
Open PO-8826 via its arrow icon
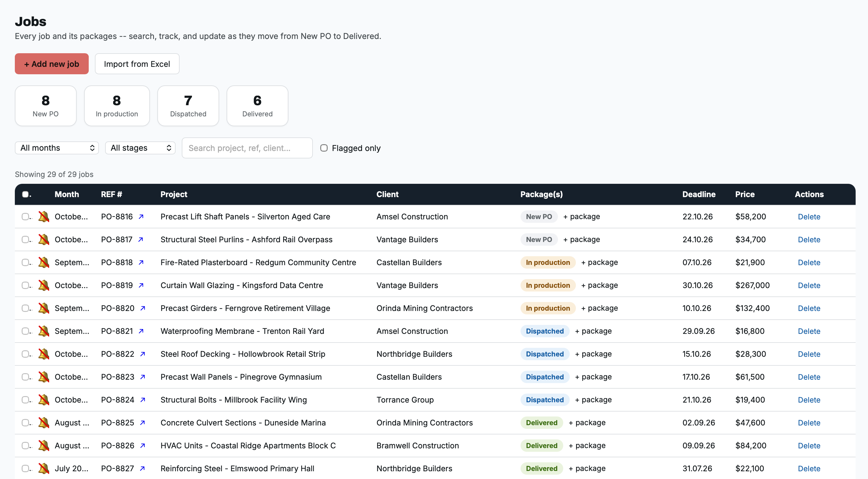coord(143,446)
